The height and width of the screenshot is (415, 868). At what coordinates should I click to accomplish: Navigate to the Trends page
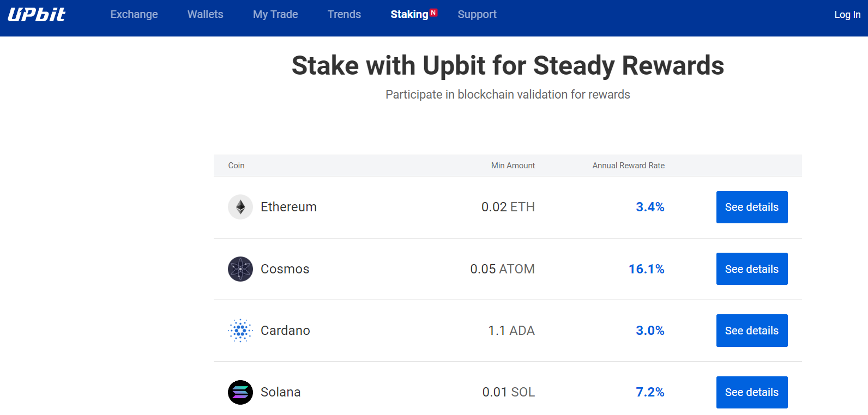pos(344,14)
